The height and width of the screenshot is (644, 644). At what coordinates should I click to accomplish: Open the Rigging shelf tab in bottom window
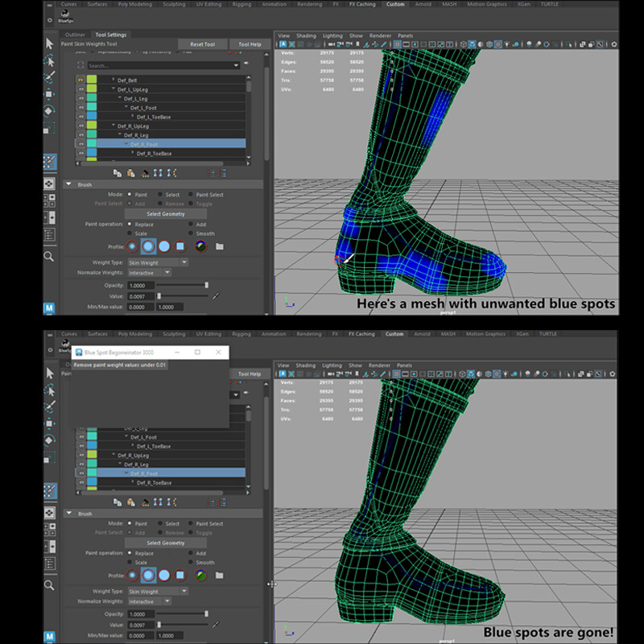pos(240,333)
